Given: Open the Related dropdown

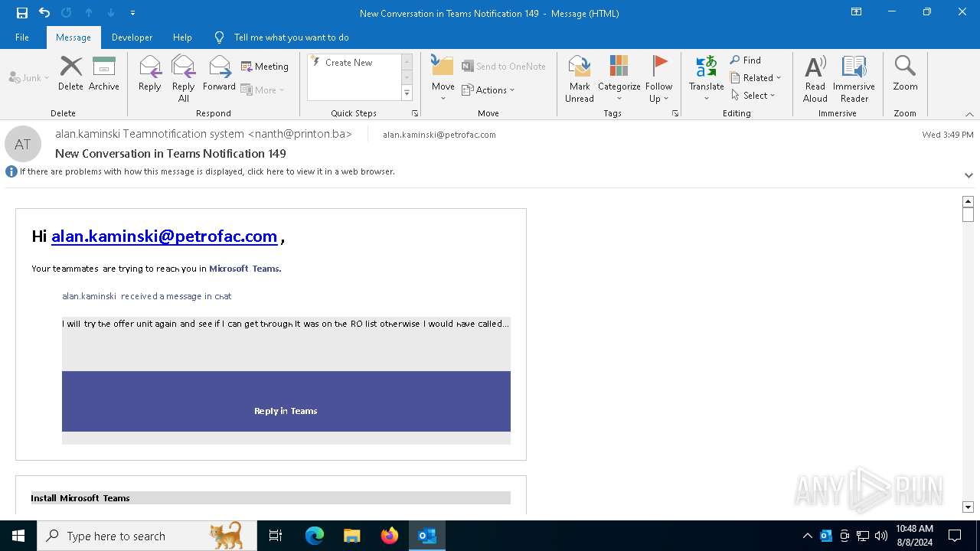Looking at the screenshot, I should pyautogui.click(x=756, y=77).
